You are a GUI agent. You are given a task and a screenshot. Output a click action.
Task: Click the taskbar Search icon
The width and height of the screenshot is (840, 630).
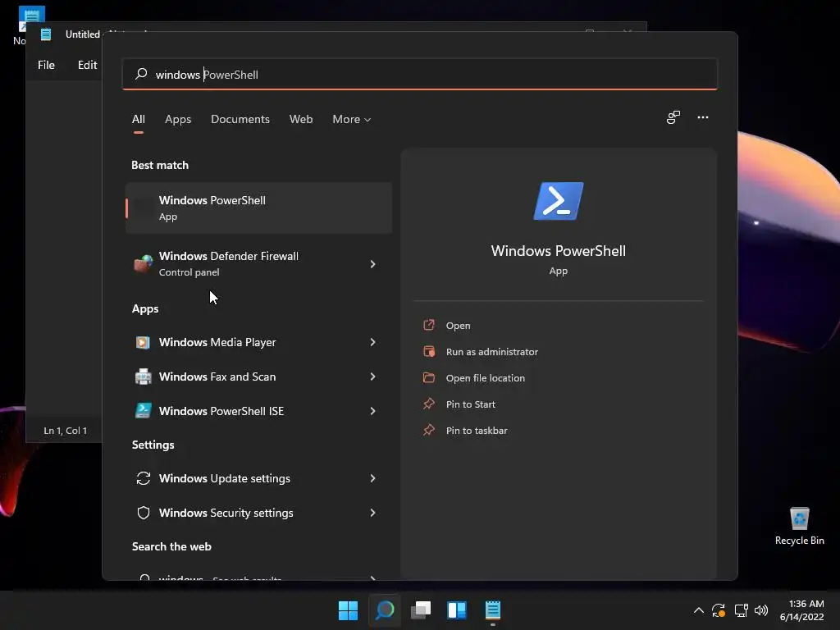pyautogui.click(x=385, y=610)
